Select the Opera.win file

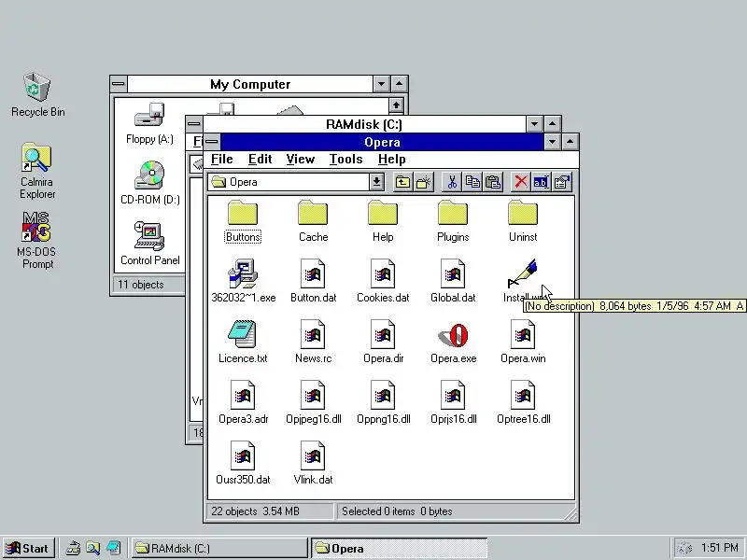point(523,342)
